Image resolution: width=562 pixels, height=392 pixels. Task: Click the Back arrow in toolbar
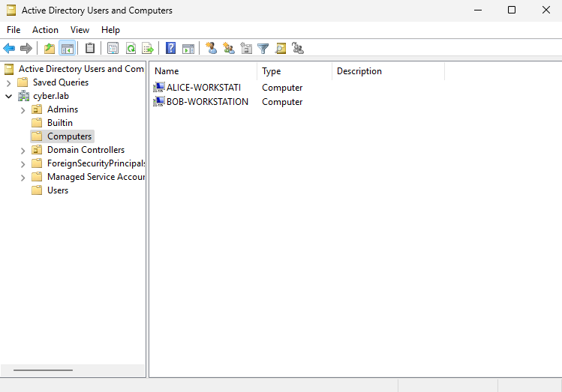tap(9, 49)
